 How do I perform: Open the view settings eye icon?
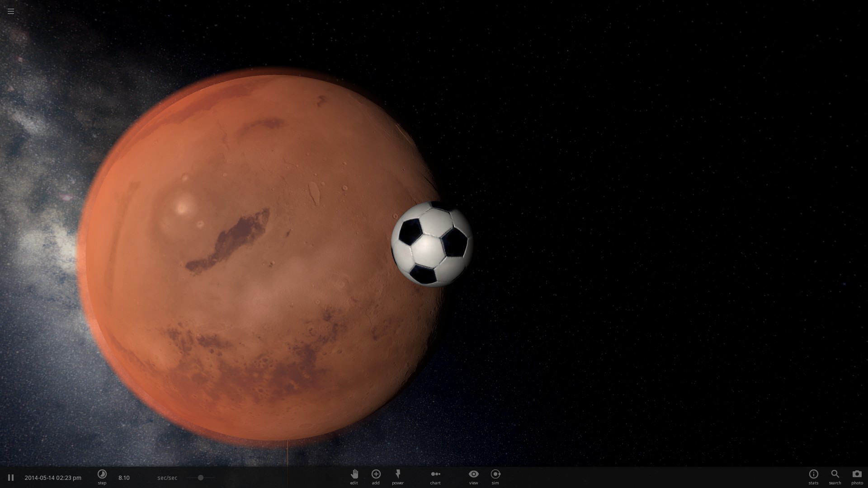coord(473,474)
